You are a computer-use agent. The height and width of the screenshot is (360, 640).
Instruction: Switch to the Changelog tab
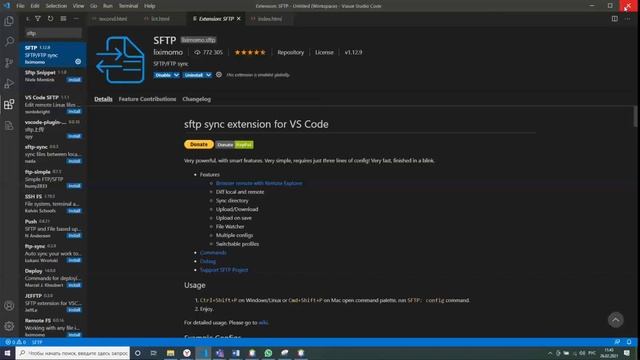coord(197,99)
